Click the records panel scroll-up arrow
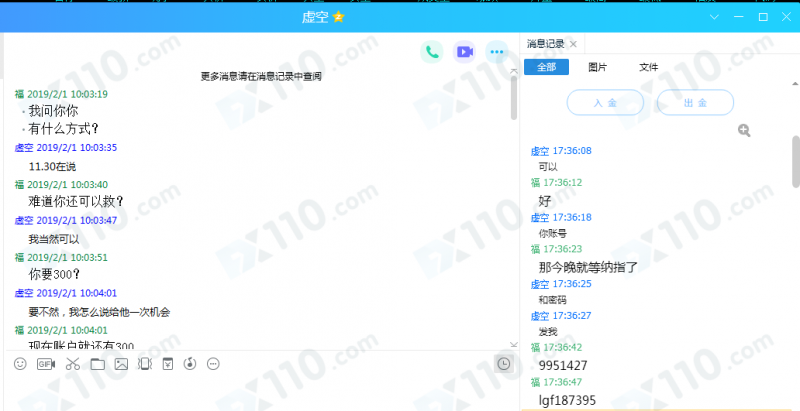Image resolution: width=800 pixels, height=411 pixels. click(x=795, y=83)
